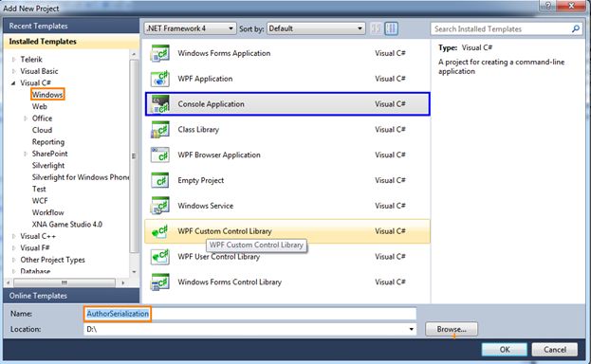Select XNA Game Studio 4.0 category
Image resolution: width=591 pixels, height=364 pixels.
coord(67,225)
